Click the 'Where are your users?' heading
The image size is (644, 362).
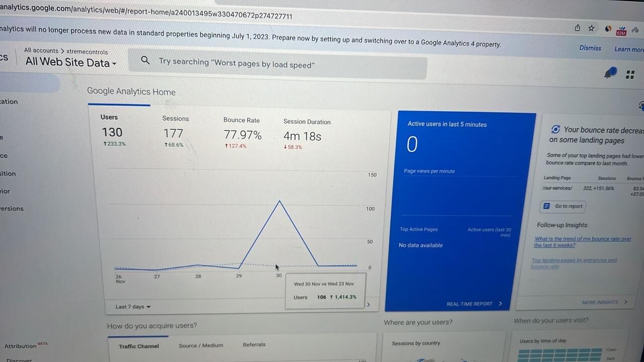click(418, 322)
